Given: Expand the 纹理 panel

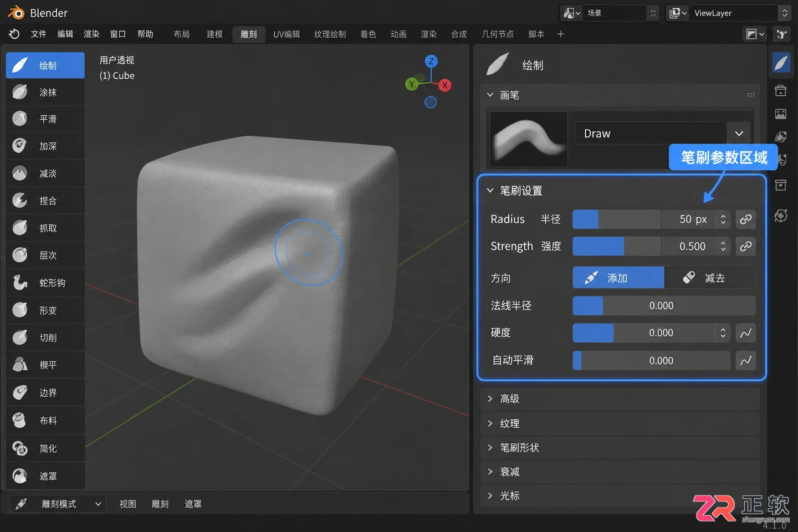Looking at the screenshot, I should [x=620, y=423].
